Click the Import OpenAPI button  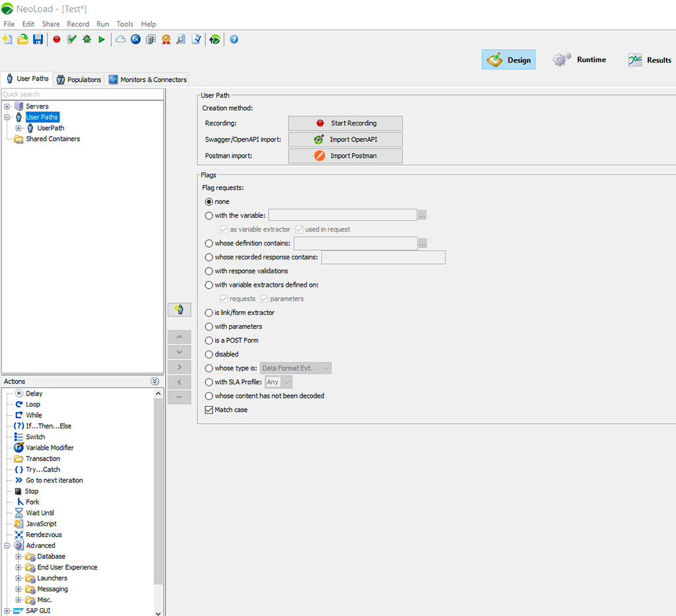(x=345, y=140)
